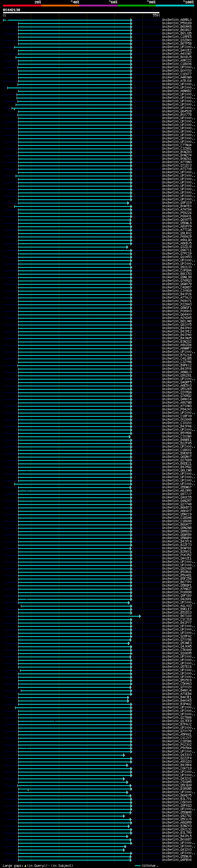The height and width of the screenshot is (868, 197).
Task: Click the UniRef100_Q00YS0 label
Action: click(177, 71)
